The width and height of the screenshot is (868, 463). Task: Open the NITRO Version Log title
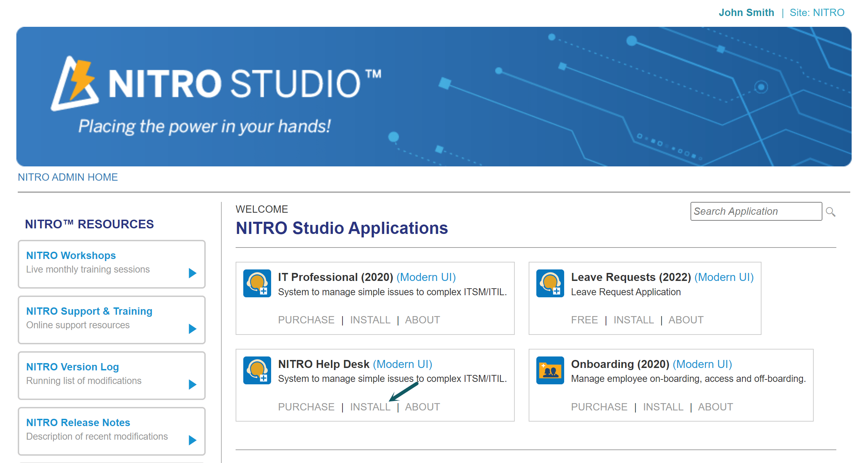pos(73,367)
